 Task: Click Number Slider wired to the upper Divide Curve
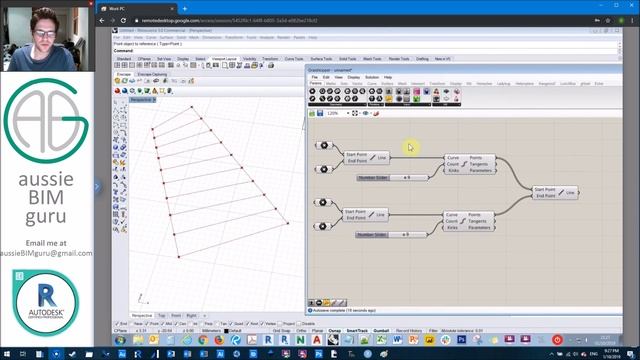[392, 178]
